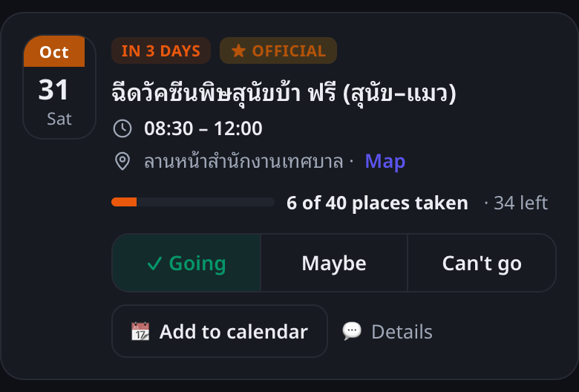Click the Add to calendar button
The image size is (579, 392).
point(220,331)
